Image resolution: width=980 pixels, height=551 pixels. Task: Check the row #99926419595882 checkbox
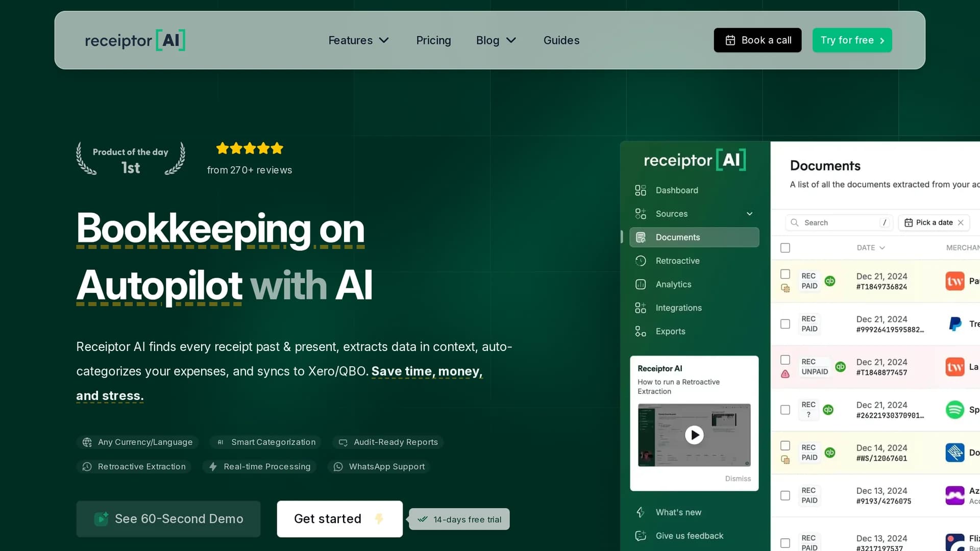[785, 324]
